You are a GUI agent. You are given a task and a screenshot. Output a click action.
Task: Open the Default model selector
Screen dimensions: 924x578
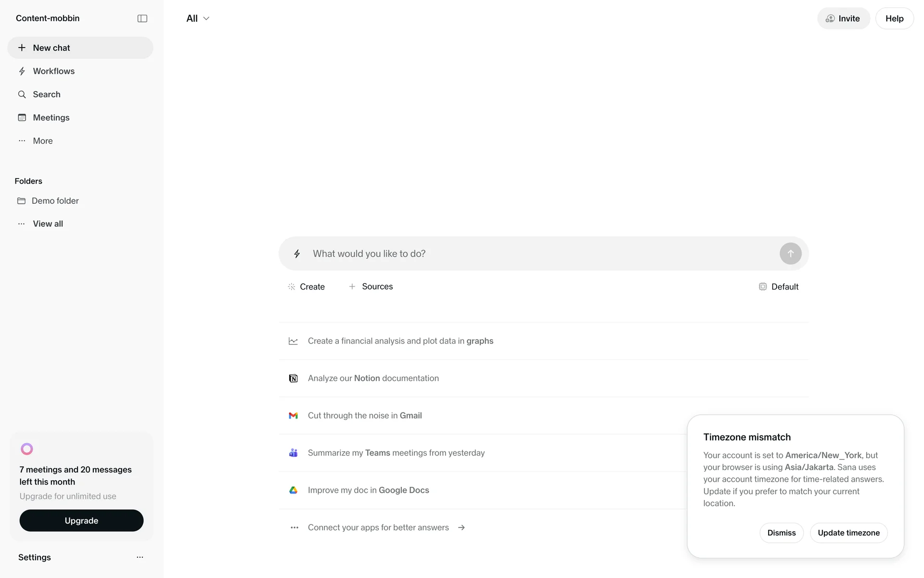click(x=779, y=287)
